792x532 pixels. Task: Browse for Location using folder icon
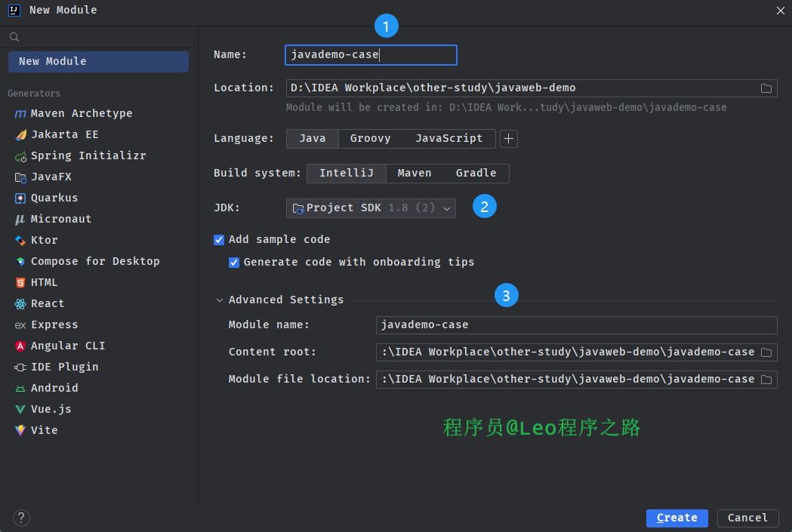coord(766,88)
